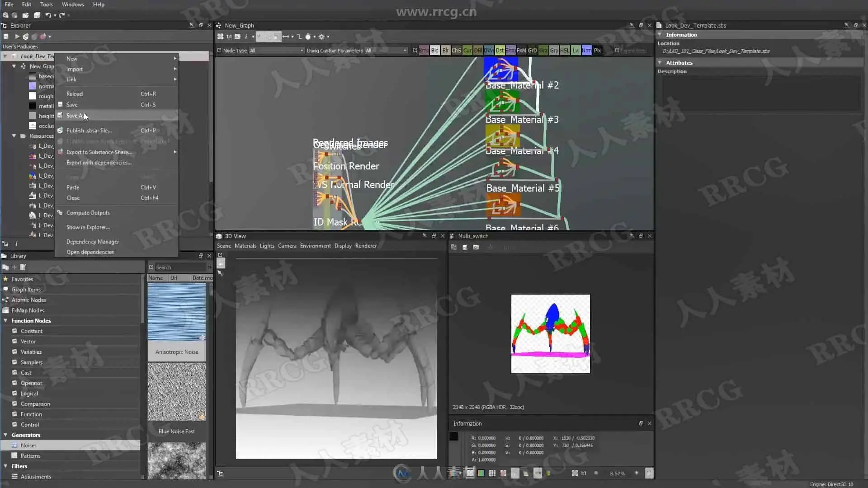Toggle the tiling grid icon in the 2D view
Image resolution: width=868 pixels, height=488 pixels.
pos(492,473)
